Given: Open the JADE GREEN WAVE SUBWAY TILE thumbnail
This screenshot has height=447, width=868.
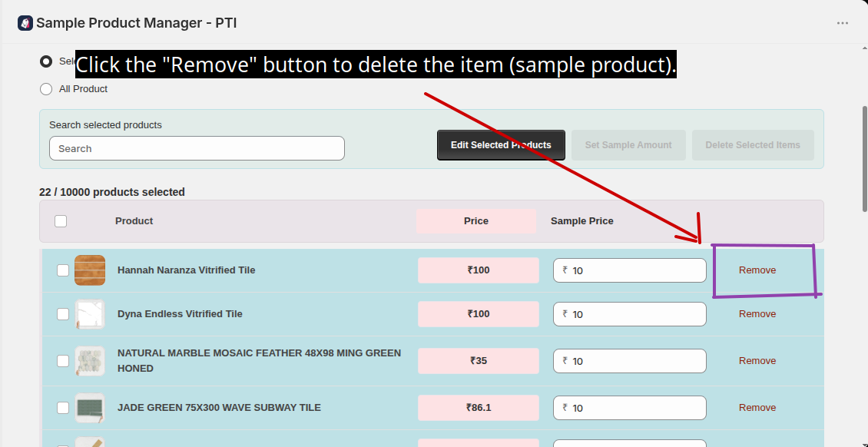Looking at the screenshot, I should (x=90, y=409).
